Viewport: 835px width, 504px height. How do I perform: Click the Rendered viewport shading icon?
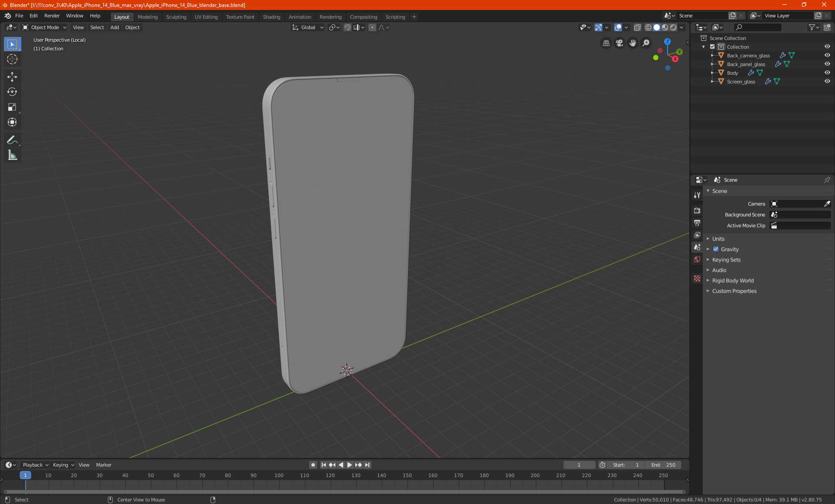(673, 27)
